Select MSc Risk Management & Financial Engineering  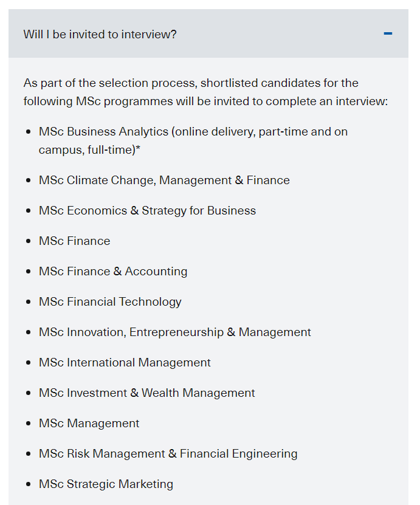[x=168, y=454]
